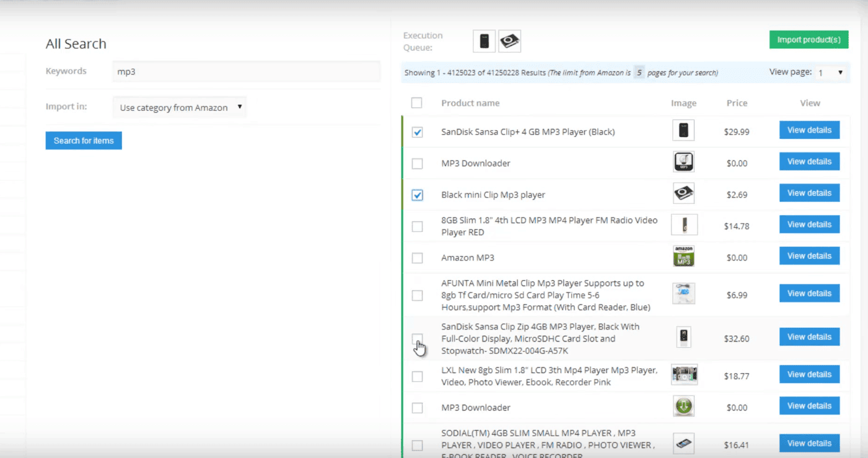View details for SanDisk Sansa Clip+
Viewport: 868px width, 458px height.
tap(809, 130)
